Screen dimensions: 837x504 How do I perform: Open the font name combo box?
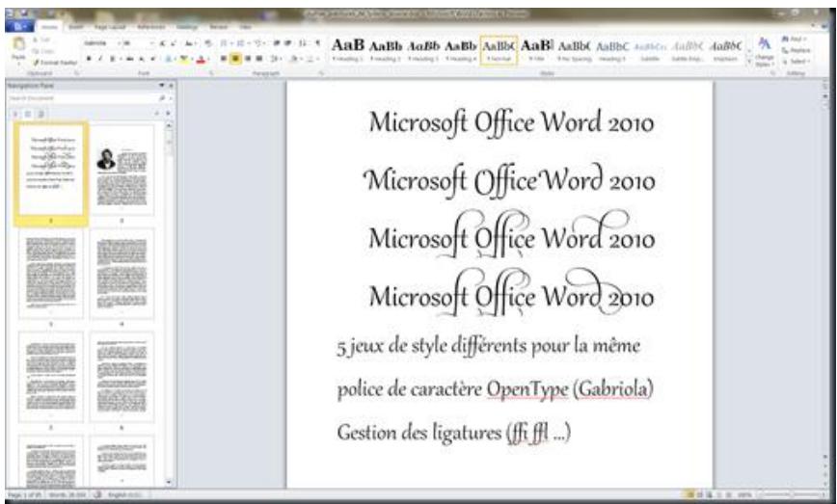(x=101, y=43)
